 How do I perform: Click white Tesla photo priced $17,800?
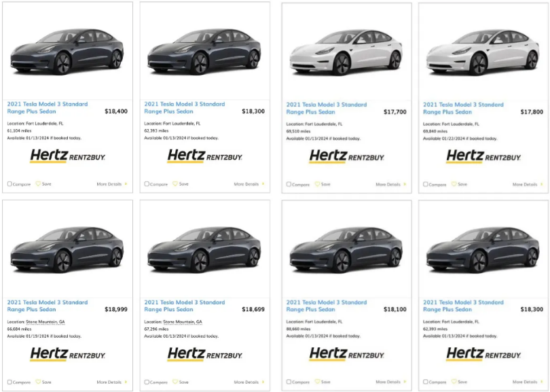483,52
